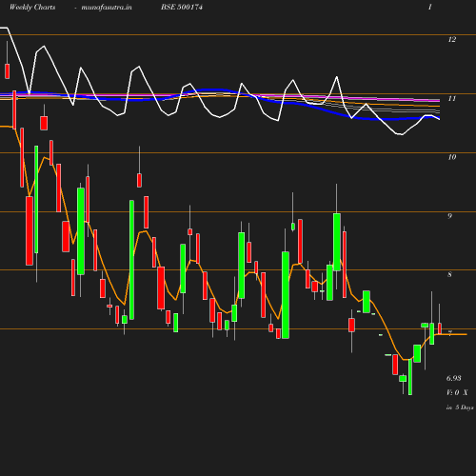Click the '10' price axis label
This screenshot has height=476, width=476.
452,157
